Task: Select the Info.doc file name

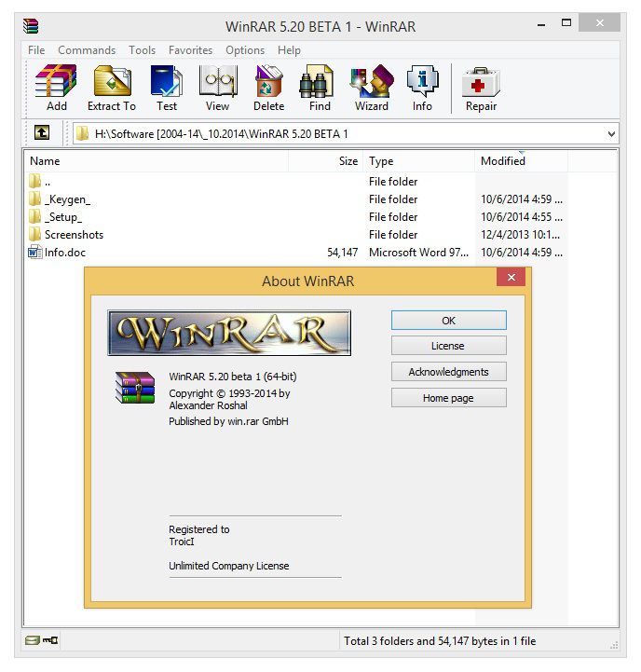Action: (x=65, y=252)
